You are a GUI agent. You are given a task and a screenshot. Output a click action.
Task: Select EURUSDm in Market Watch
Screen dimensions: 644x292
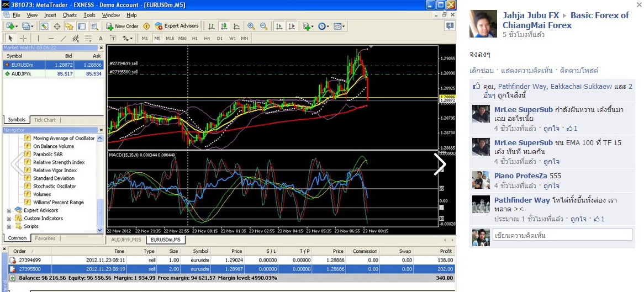pyautogui.click(x=53, y=65)
